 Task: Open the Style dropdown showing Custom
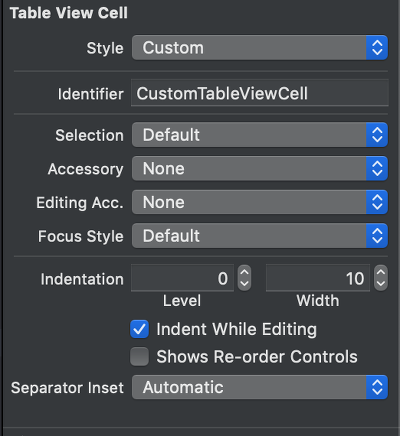point(260,48)
